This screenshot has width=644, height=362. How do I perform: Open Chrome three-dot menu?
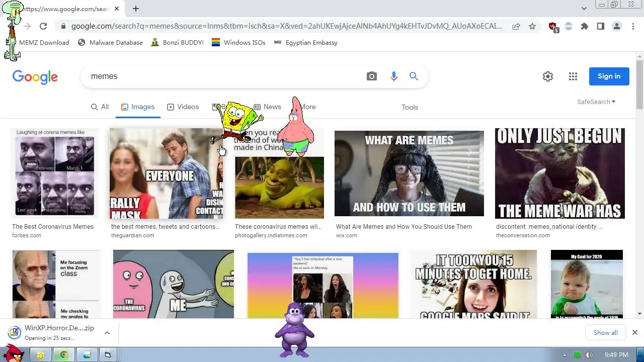pyautogui.click(x=632, y=26)
